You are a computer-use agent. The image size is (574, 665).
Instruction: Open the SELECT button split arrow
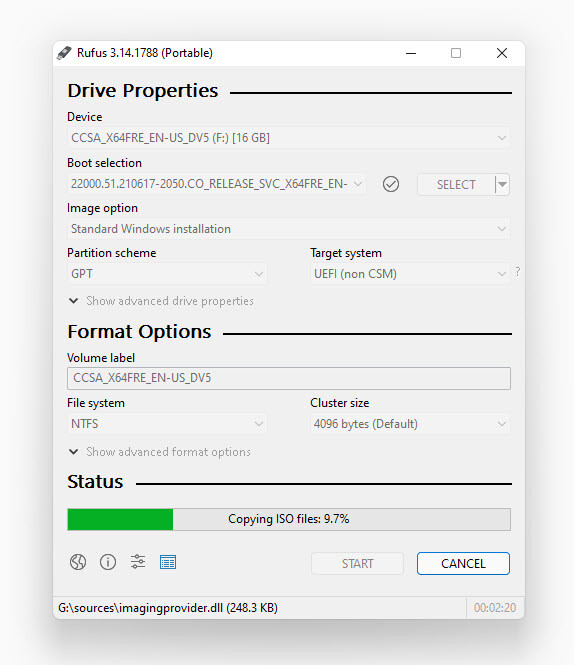tap(502, 184)
